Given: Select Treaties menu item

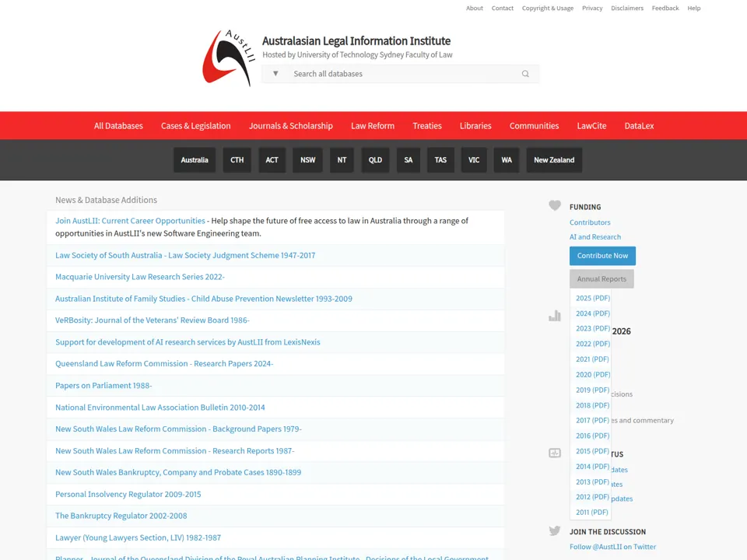Looking at the screenshot, I should tap(427, 126).
